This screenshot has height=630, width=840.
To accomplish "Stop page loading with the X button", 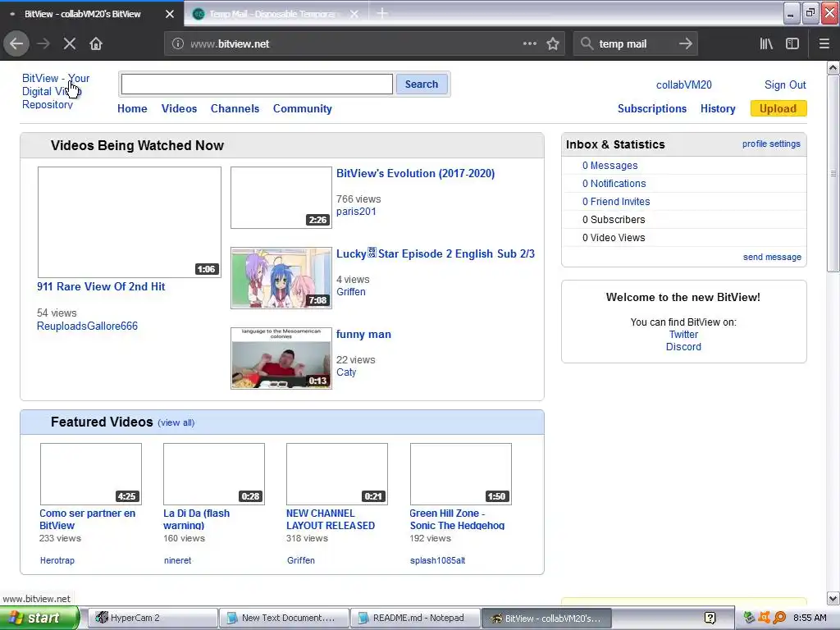I will (70, 44).
